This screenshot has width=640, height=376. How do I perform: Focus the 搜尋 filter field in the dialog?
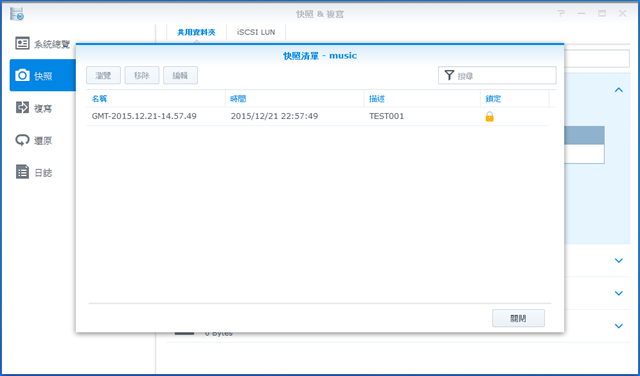click(x=497, y=76)
